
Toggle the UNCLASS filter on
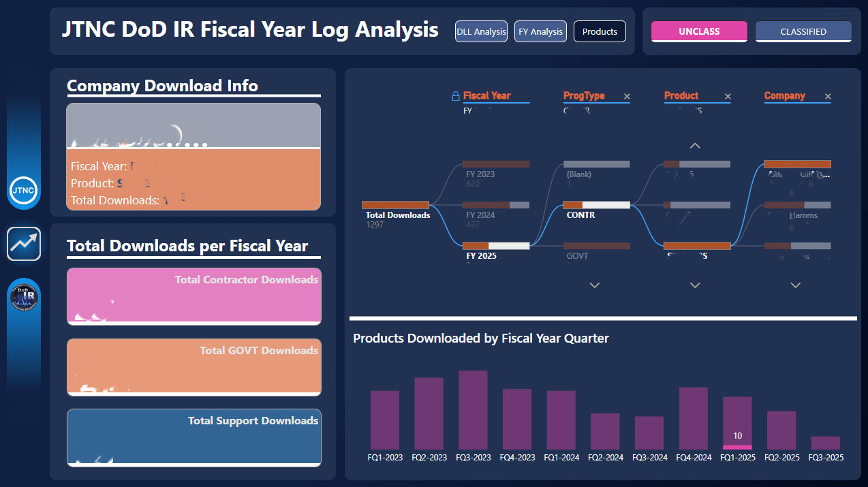coord(699,31)
